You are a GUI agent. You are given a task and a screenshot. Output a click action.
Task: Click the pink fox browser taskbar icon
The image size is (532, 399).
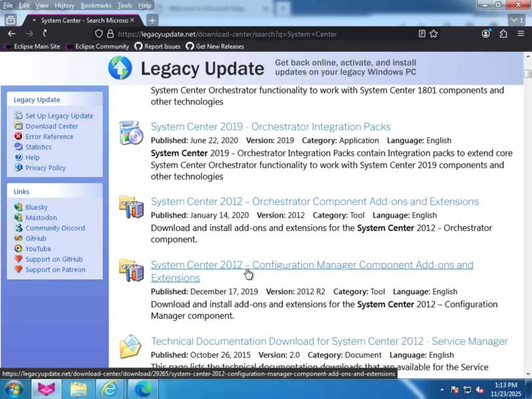coord(46,389)
